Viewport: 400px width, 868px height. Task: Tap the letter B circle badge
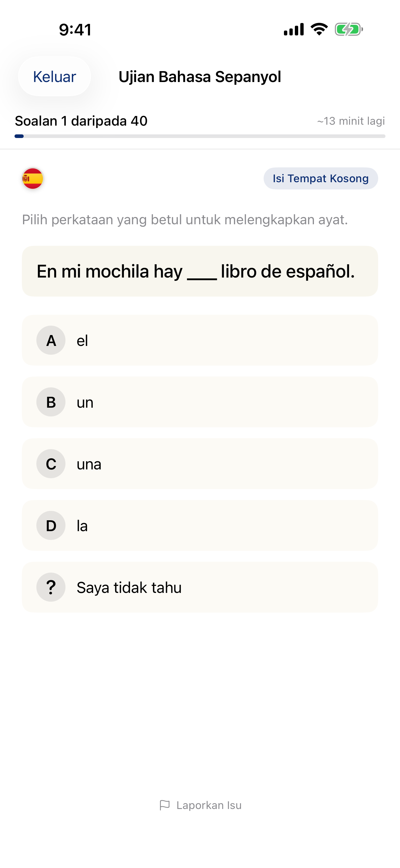click(x=51, y=402)
